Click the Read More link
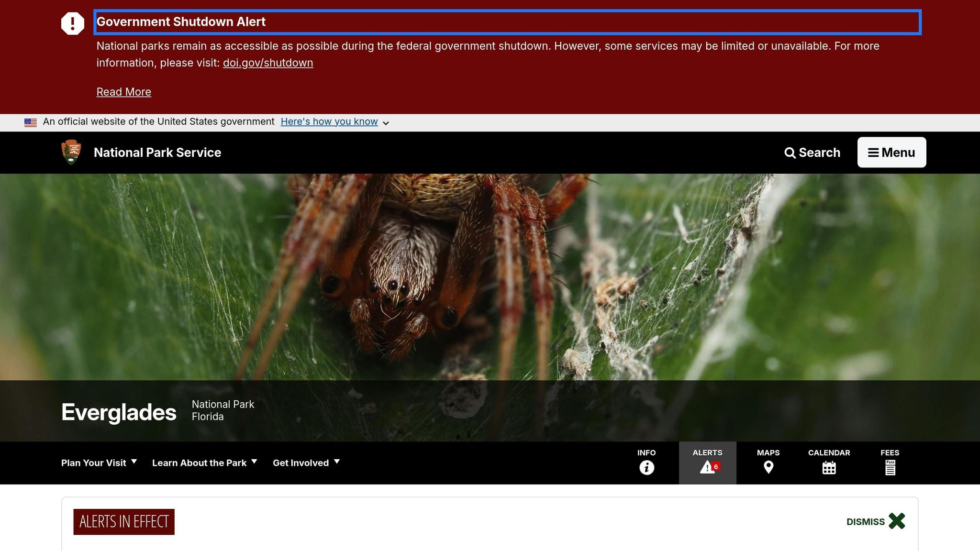The height and width of the screenshot is (551, 980). pyautogui.click(x=124, y=92)
